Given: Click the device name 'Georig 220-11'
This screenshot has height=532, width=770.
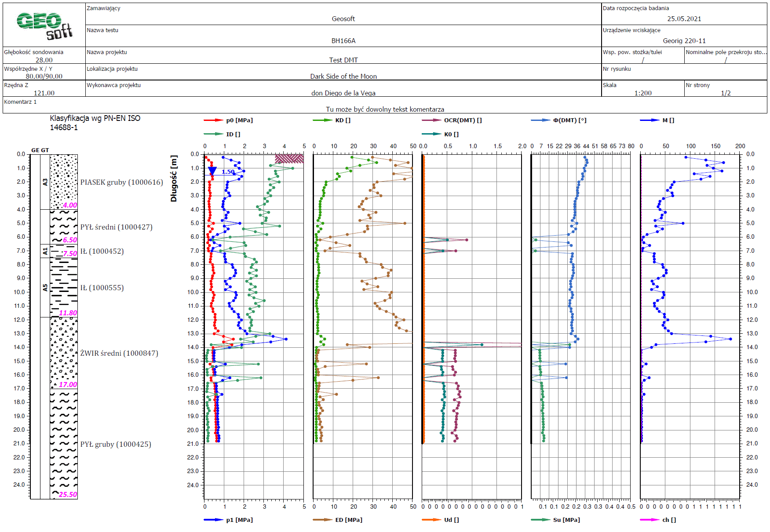Looking at the screenshot, I should [x=684, y=41].
